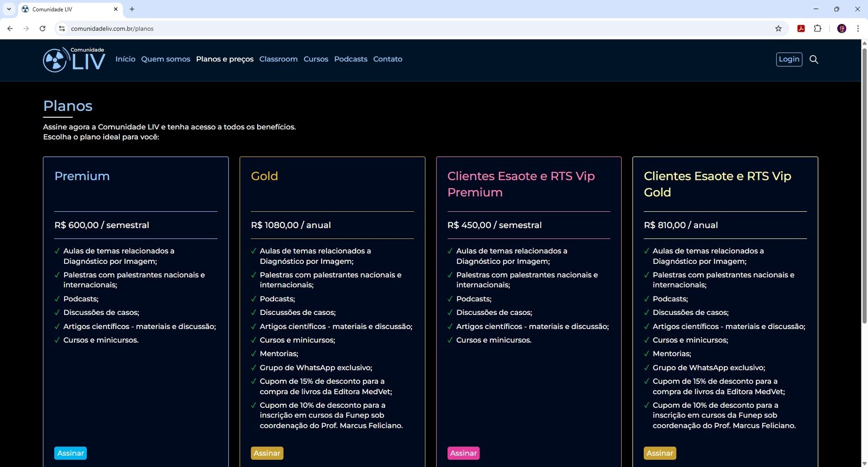This screenshot has width=868, height=467.
Task: Reload the page with refresh icon
Action: [42, 28]
